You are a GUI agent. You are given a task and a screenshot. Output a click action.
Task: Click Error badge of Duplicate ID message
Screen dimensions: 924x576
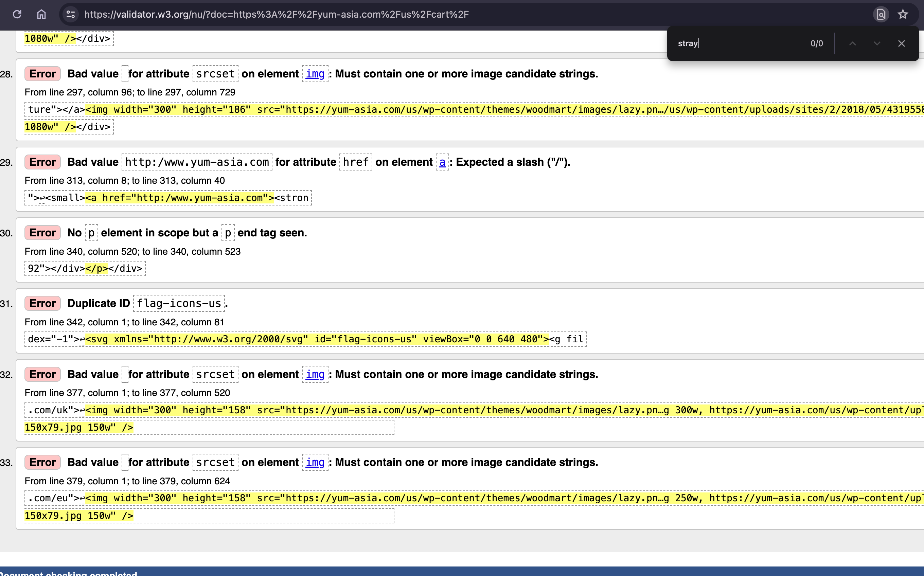click(42, 304)
